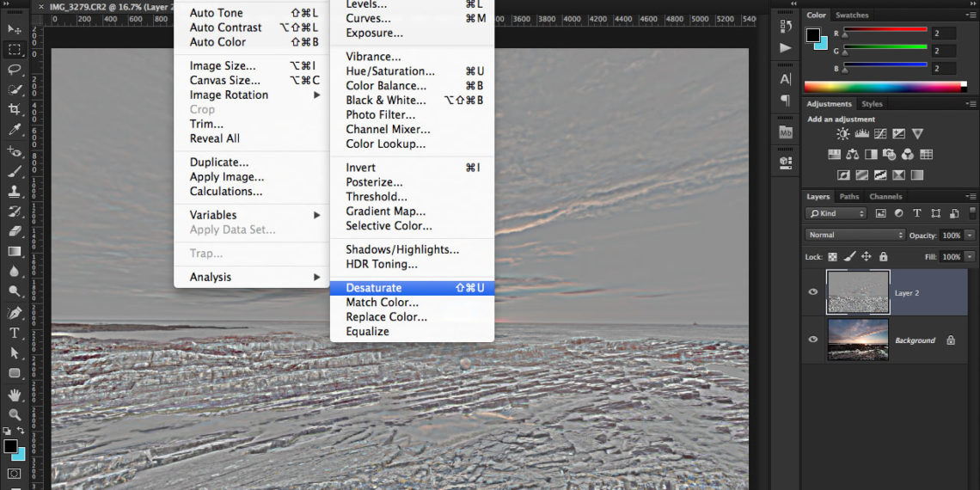The height and width of the screenshot is (490, 980).
Task: Add a Color Balance scales adjustment
Action: tap(853, 155)
